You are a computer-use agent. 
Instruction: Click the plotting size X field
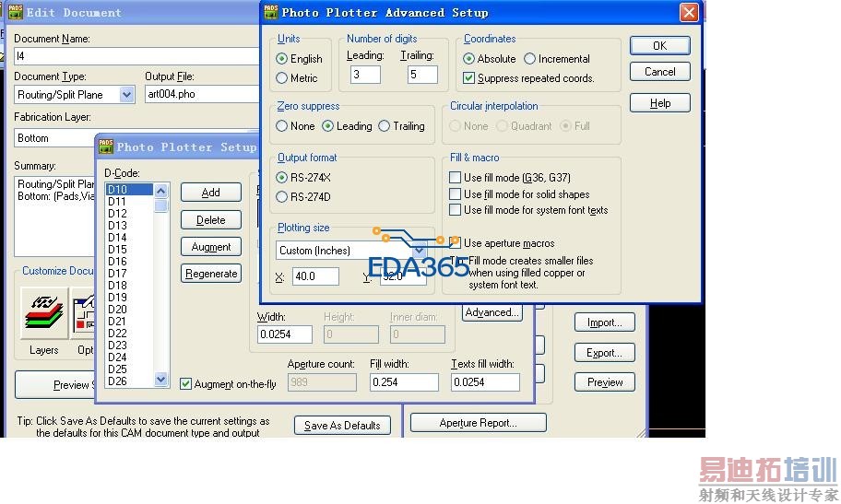click(315, 276)
